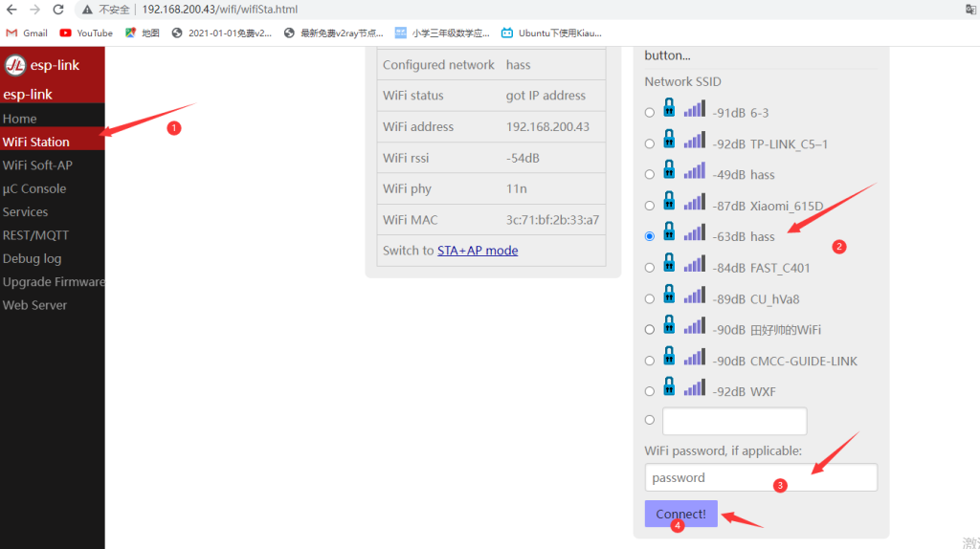Click the Connect! button
980x549 pixels.
pyautogui.click(x=680, y=514)
